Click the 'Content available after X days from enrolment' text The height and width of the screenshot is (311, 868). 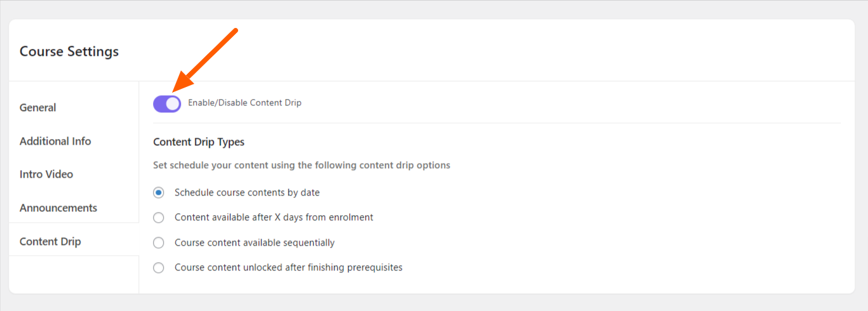coord(274,218)
